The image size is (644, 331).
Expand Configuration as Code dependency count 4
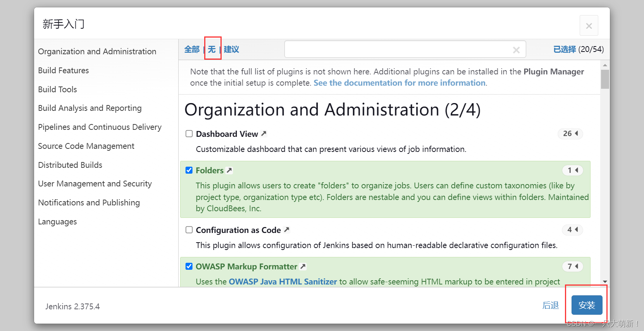pos(573,230)
